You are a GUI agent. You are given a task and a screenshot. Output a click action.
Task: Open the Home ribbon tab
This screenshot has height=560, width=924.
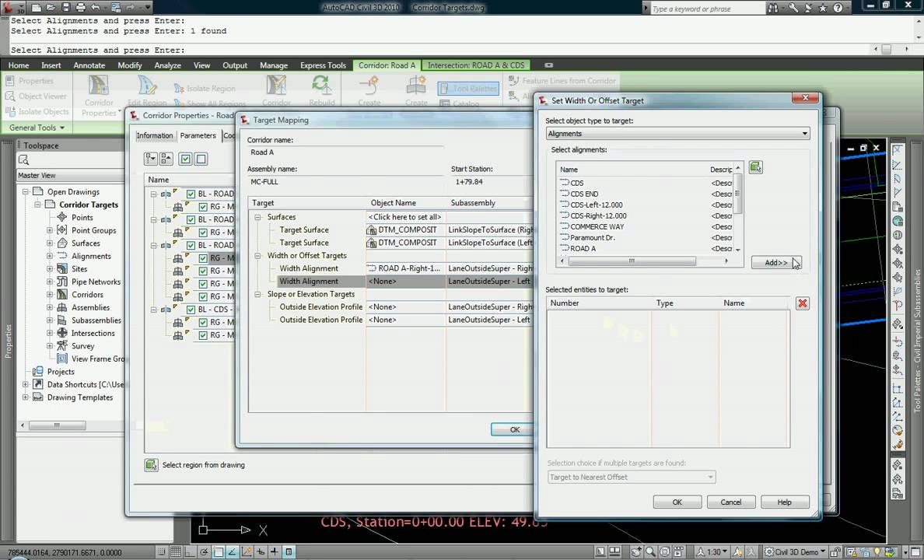[x=18, y=65]
